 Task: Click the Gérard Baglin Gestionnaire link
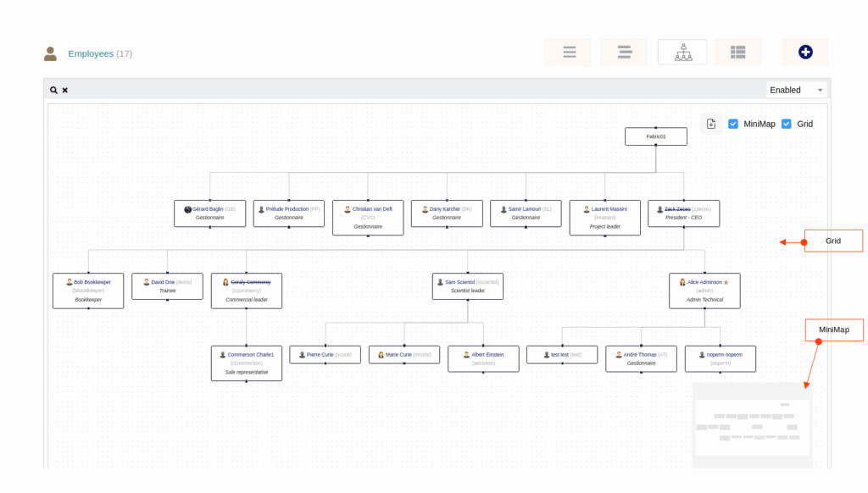(x=209, y=209)
